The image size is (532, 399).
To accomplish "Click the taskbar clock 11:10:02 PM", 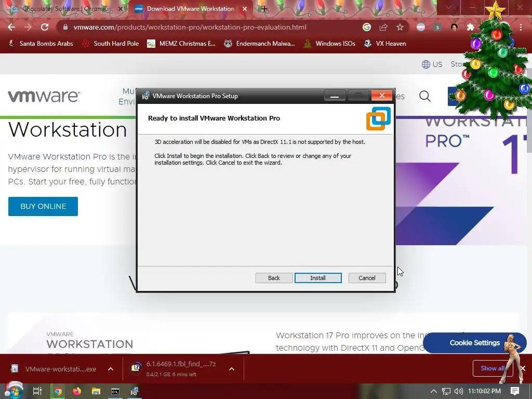I will point(485,391).
